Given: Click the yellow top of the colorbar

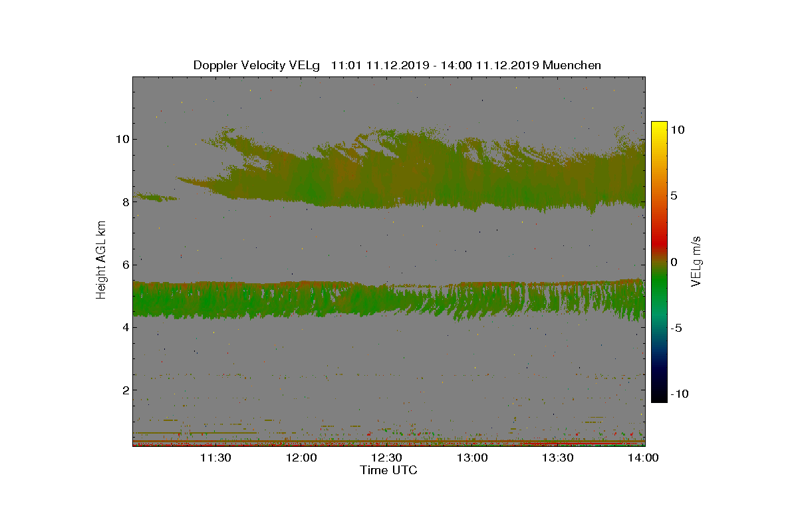Looking at the screenshot, I should tap(659, 126).
